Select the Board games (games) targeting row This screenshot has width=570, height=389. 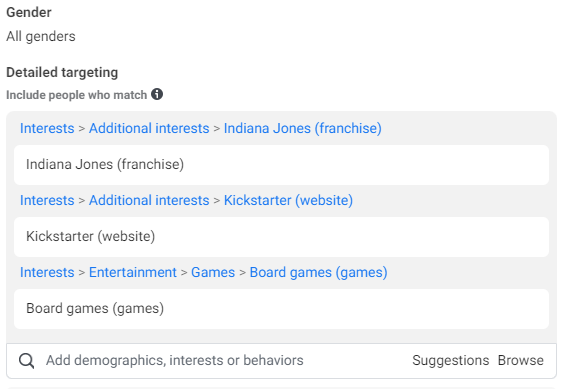click(x=281, y=309)
